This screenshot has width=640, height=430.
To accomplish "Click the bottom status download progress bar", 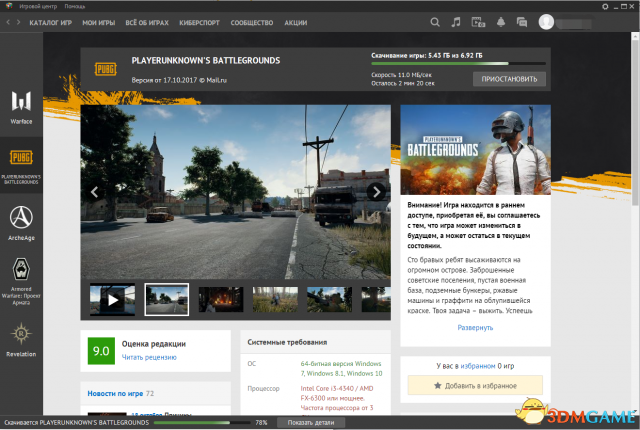I will pyautogui.click(x=202, y=423).
